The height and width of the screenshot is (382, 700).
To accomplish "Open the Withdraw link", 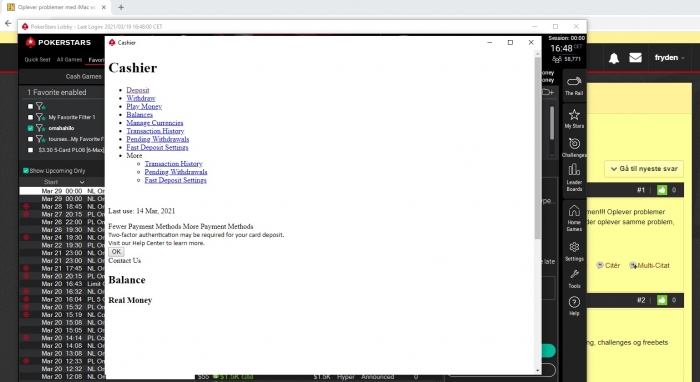I will coord(141,98).
